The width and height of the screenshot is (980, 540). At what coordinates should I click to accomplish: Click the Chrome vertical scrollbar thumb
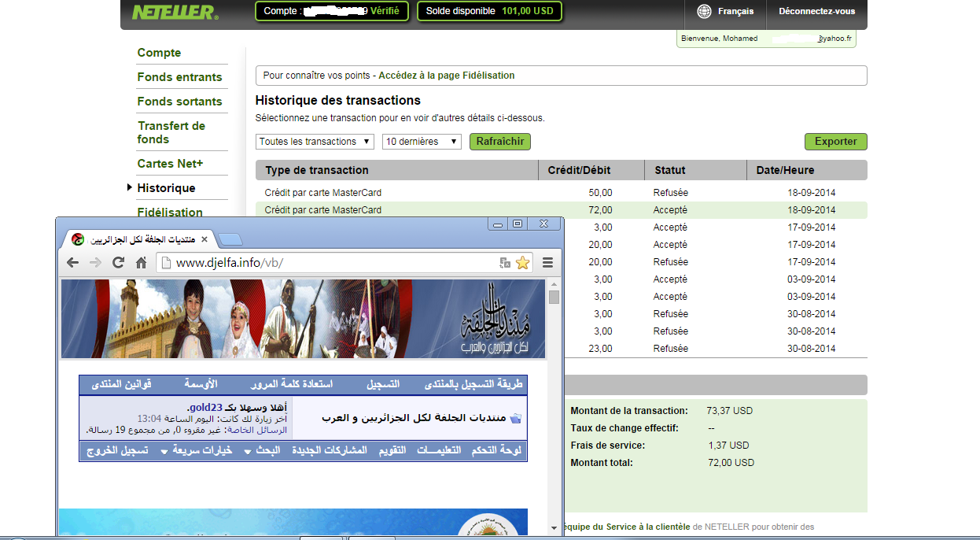point(554,297)
